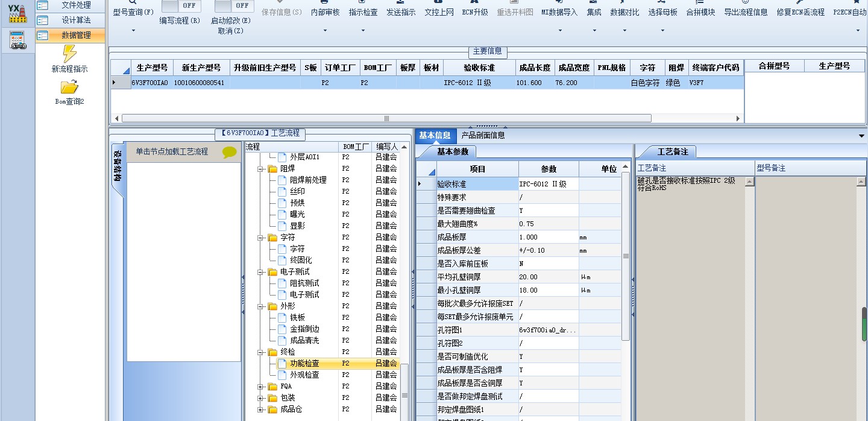Viewport: 868px width, 421px height.
Task: Collapse the 终检 tree node
Action: click(x=261, y=352)
